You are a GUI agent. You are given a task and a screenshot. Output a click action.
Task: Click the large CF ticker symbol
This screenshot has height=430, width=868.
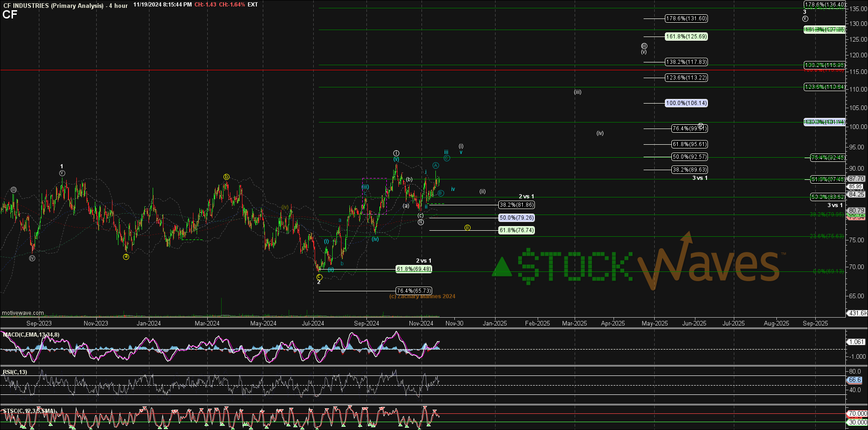[10, 15]
